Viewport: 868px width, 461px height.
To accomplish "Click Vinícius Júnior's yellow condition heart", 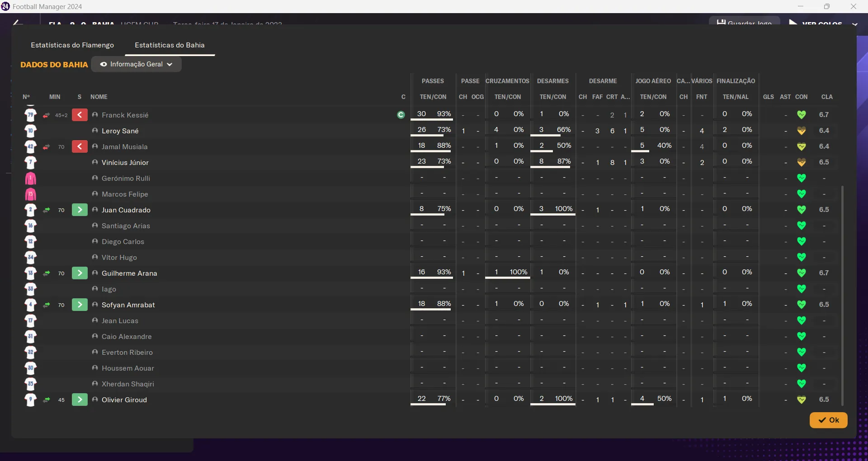I will pos(802,162).
